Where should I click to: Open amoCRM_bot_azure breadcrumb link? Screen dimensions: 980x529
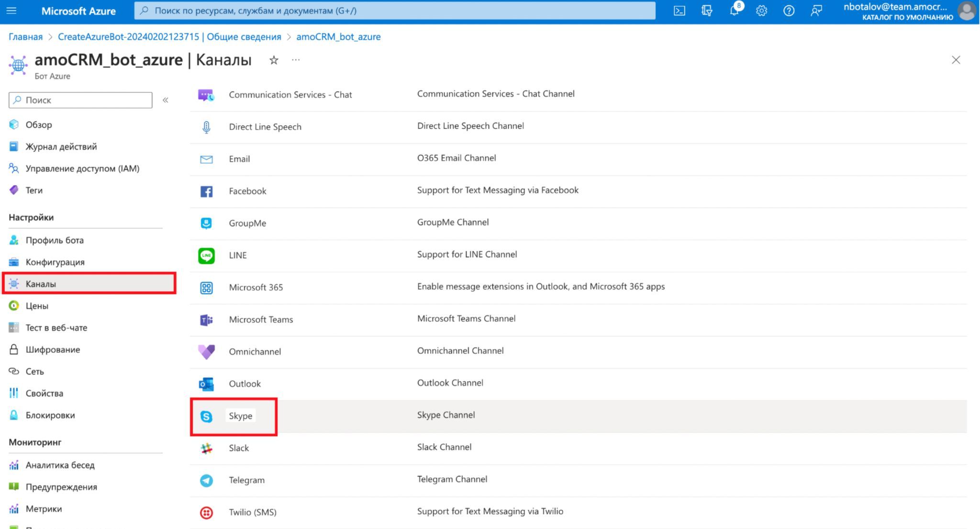pos(338,37)
